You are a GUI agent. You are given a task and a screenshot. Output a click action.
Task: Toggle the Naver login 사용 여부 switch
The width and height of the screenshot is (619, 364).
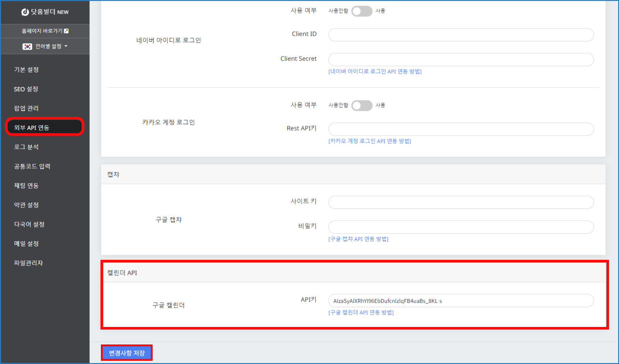[361, 11]
